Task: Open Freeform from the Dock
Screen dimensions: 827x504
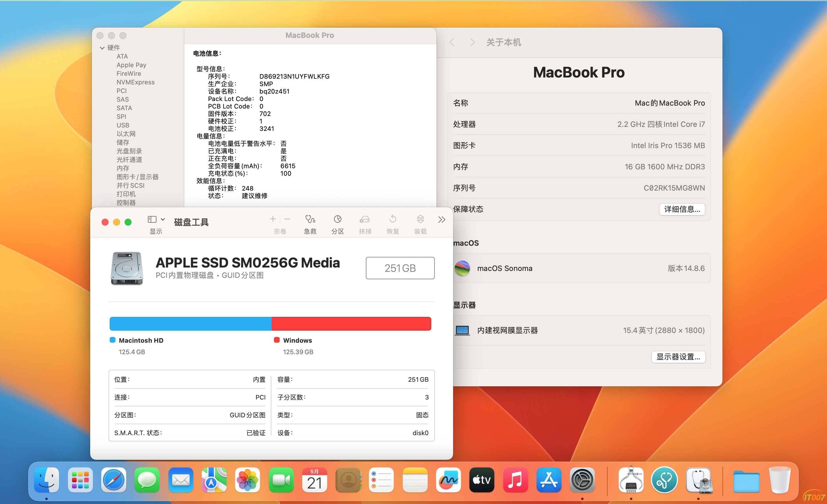Action: 449,480
